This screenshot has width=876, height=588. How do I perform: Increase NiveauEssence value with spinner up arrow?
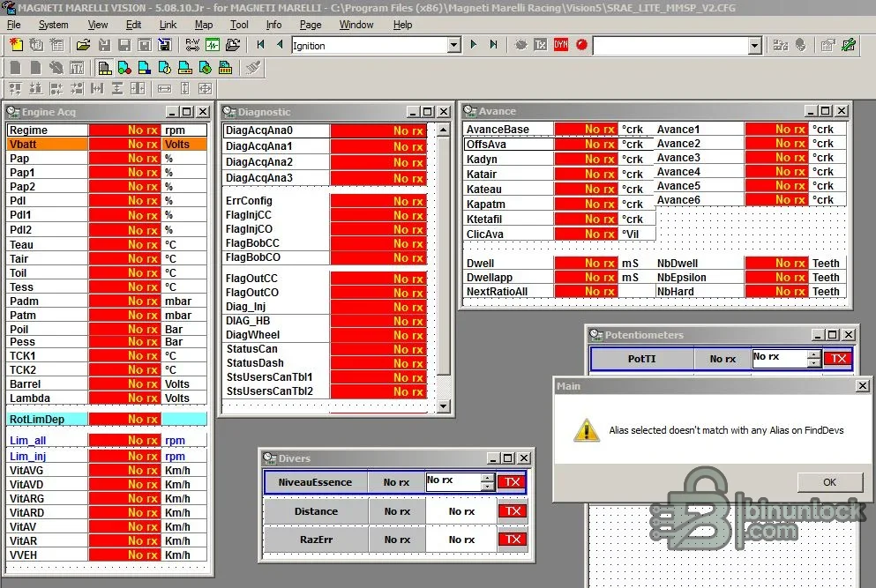[x=488, y=478]
